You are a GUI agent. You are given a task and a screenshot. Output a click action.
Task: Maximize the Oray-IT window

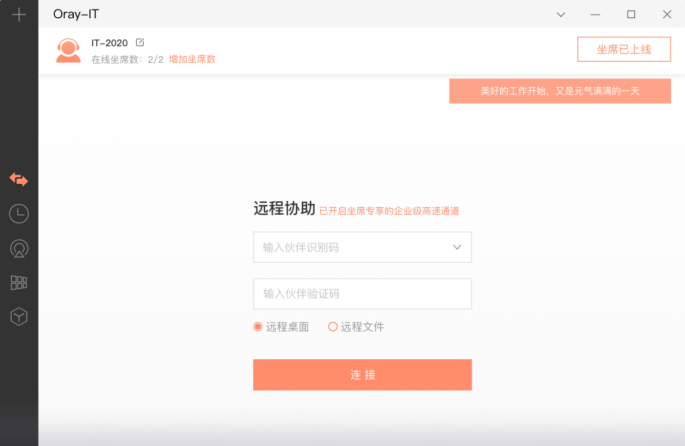coord(631,14)
